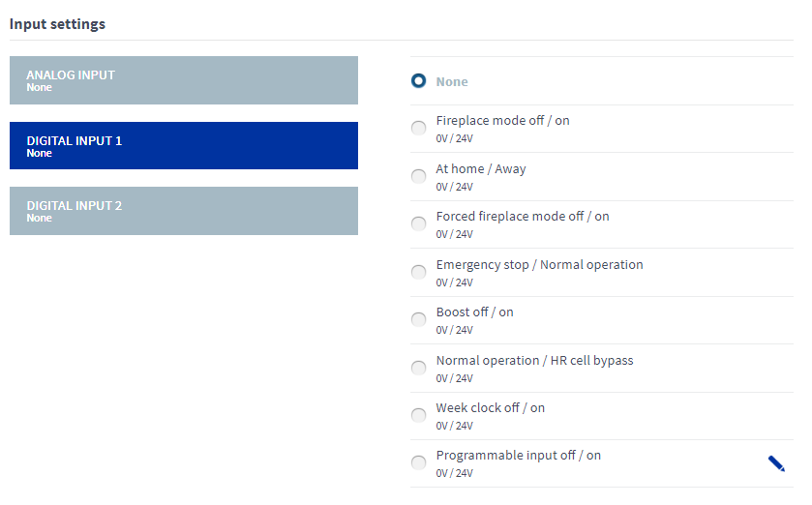This screenshot has width=812, height=505.
Task: Click the 'Forced fireplace mode off / on' text
Action: [x=523, y=216]
